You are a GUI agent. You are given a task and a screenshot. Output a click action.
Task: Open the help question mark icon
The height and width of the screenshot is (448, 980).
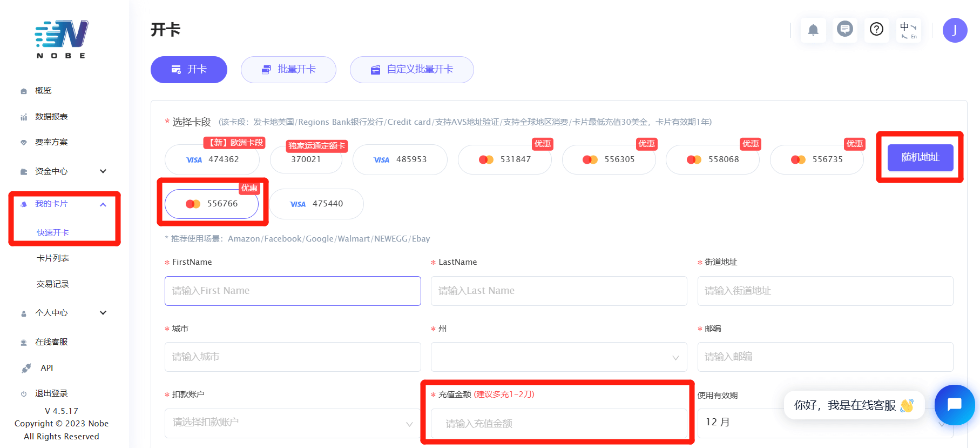877,29
